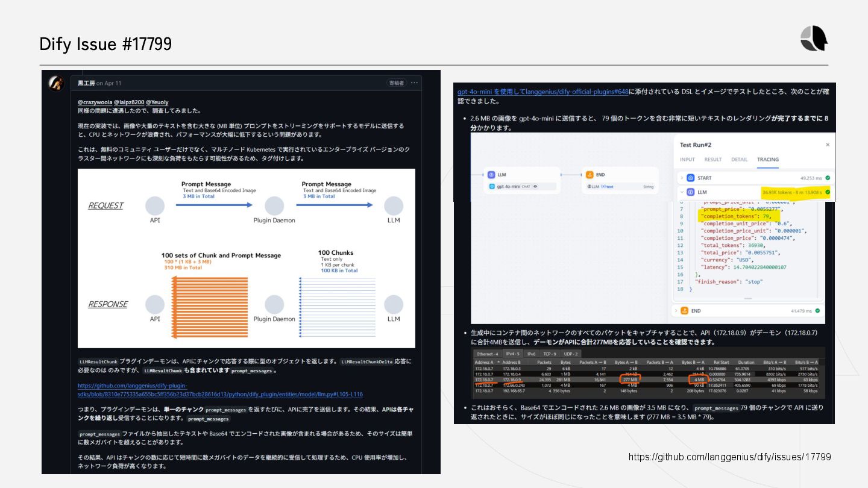Click the gpt-4o-mini model icon in LLM node
The height and width of the screenshot is (488, 868).
click(x=491, y=187)
